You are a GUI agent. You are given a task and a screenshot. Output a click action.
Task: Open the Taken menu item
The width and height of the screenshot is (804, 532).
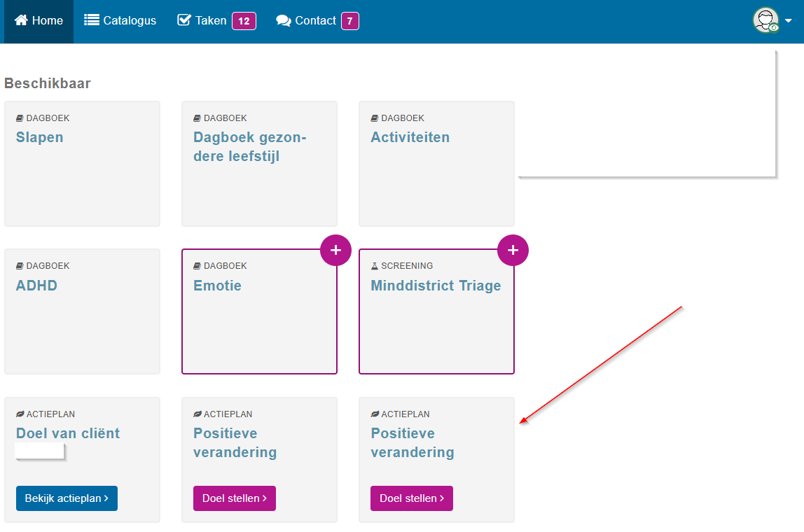[216, 20]
